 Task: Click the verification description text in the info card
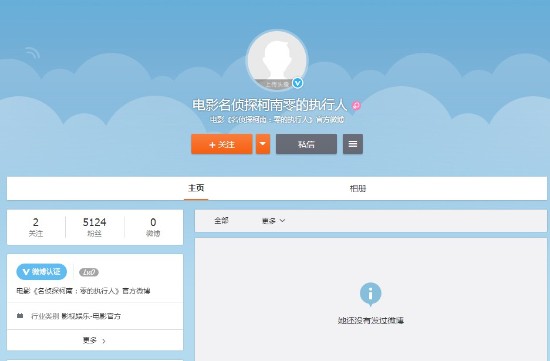pyautogui.click(x=83, y=291)
